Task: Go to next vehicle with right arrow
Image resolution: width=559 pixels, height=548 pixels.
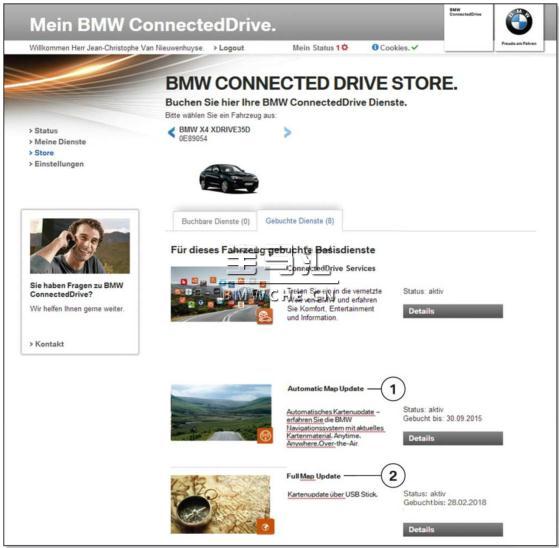Action: tap(287, 132)
